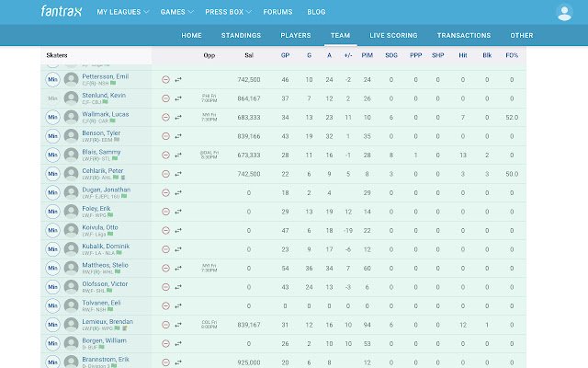The height and width of the screenshot is (368, 588).
Task: Click drop icon for Benson, Tyler
Action: 165,136
